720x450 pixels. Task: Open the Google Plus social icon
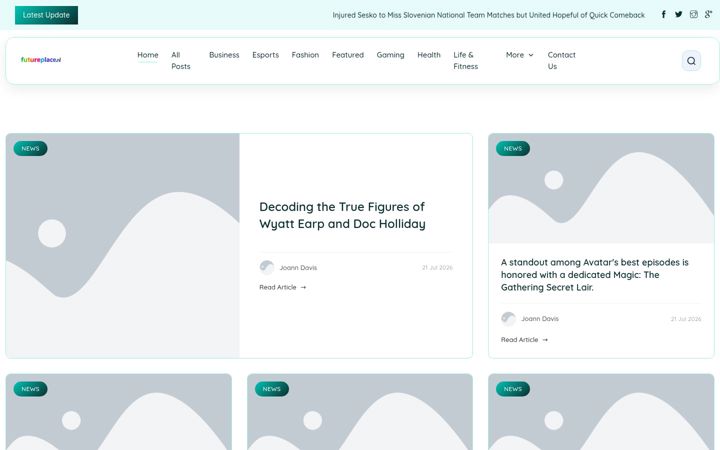708,15
